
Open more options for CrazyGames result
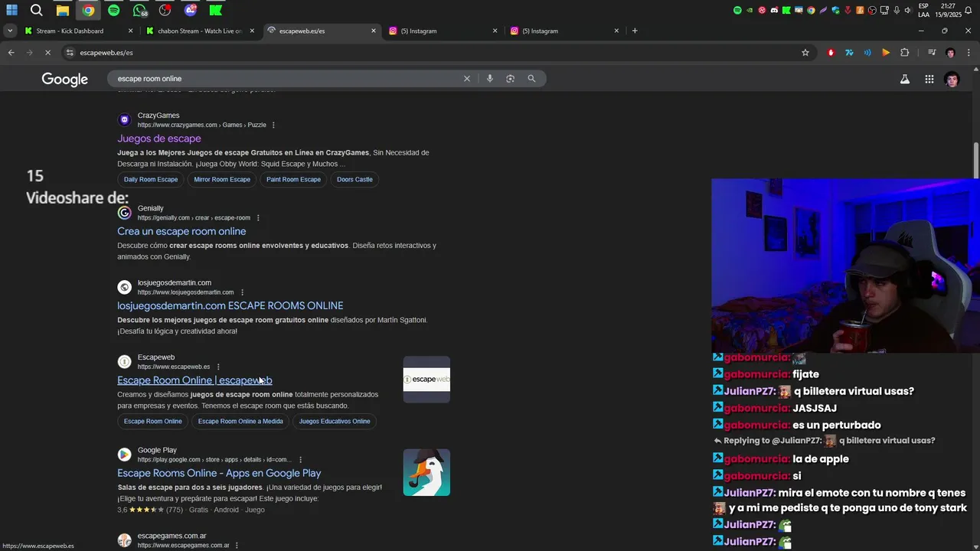point(273,126)
